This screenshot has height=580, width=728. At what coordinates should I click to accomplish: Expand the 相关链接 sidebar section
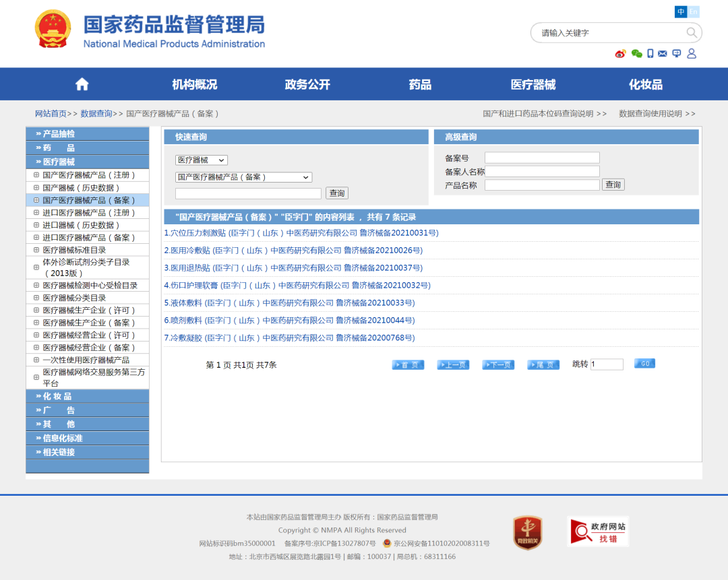point(87,452)
